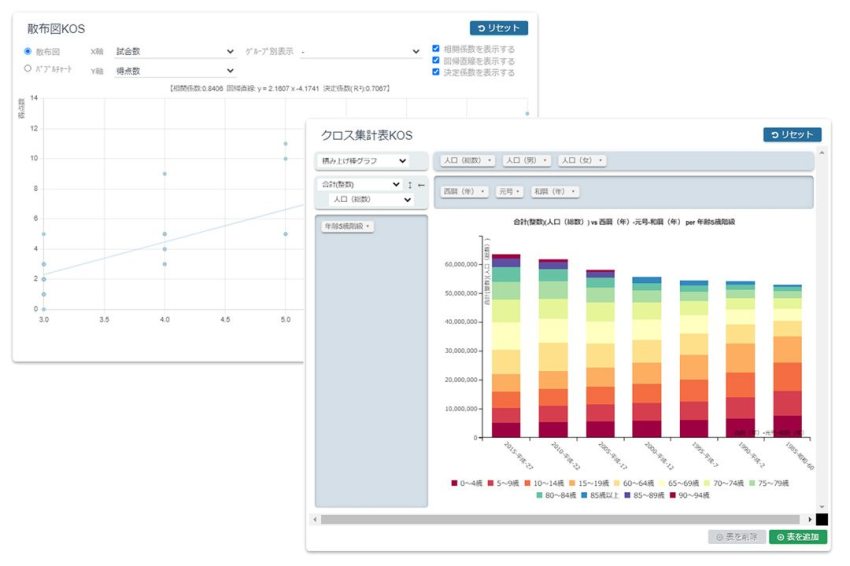
Task: Open the 人口（男） attribute filter
Action: click(x=526, y=160)
